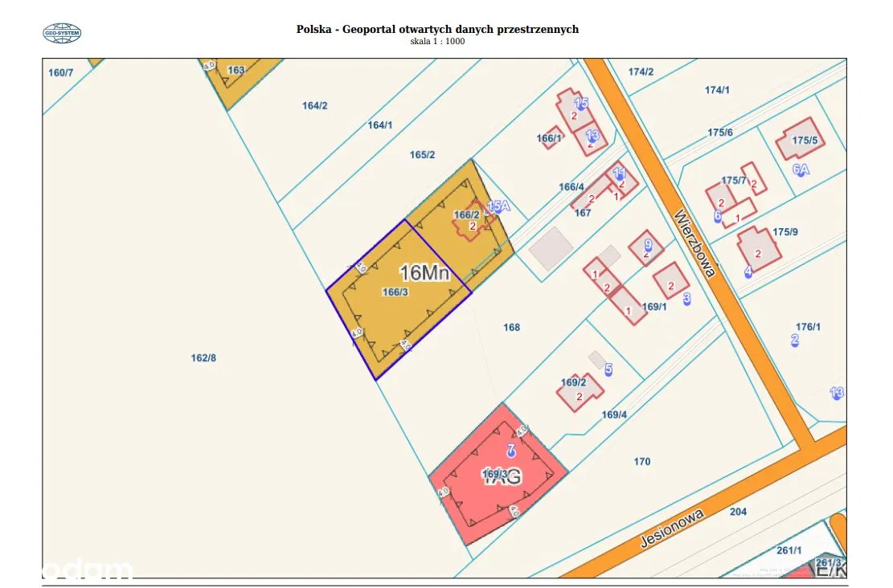This screenshot has height=588, width=893.
Task: Click the 16Mn zoning label
Action: click(x=424, y=273)
